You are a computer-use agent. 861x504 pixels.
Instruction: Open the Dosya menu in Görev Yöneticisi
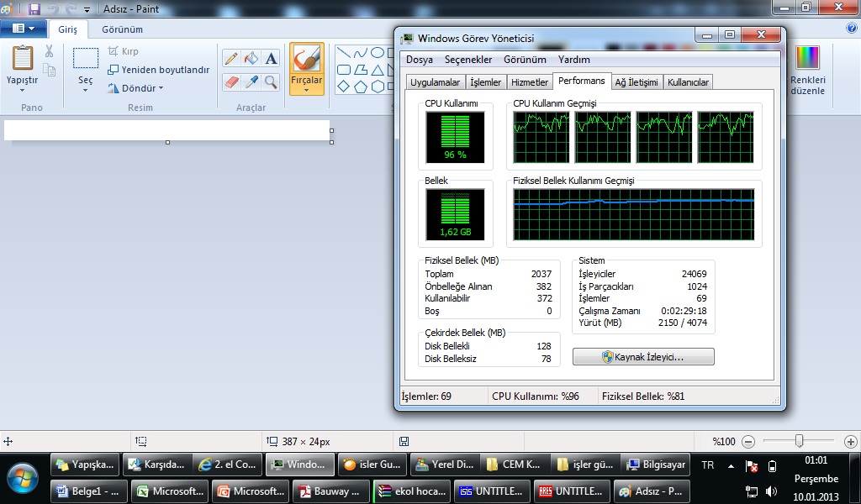click(420, 60)
